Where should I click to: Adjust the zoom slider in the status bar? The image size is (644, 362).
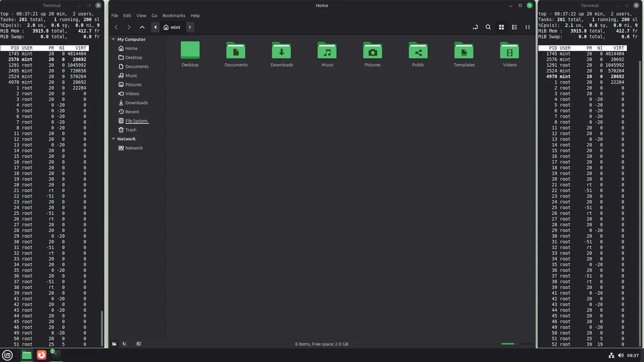517,344
